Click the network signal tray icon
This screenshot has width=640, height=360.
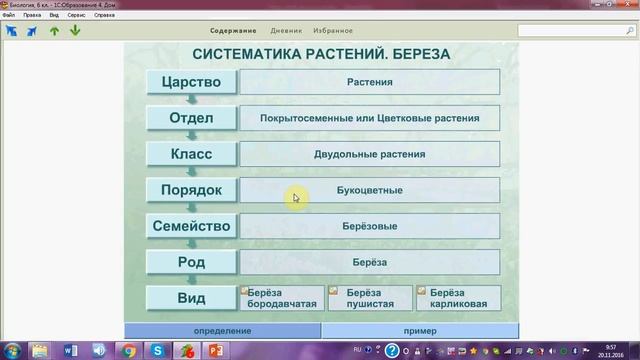pyautogui.click(x=507, y=351)
